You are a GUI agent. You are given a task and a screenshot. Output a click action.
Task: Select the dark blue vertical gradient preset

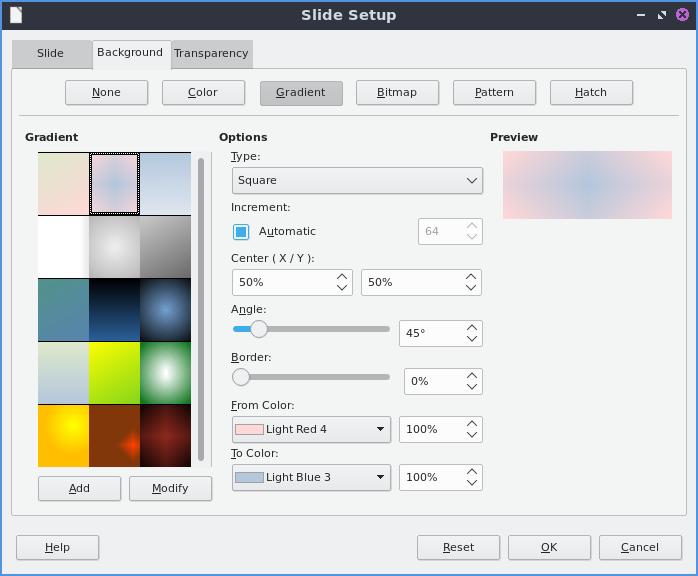pyautogui.click(x=114, y=309)
